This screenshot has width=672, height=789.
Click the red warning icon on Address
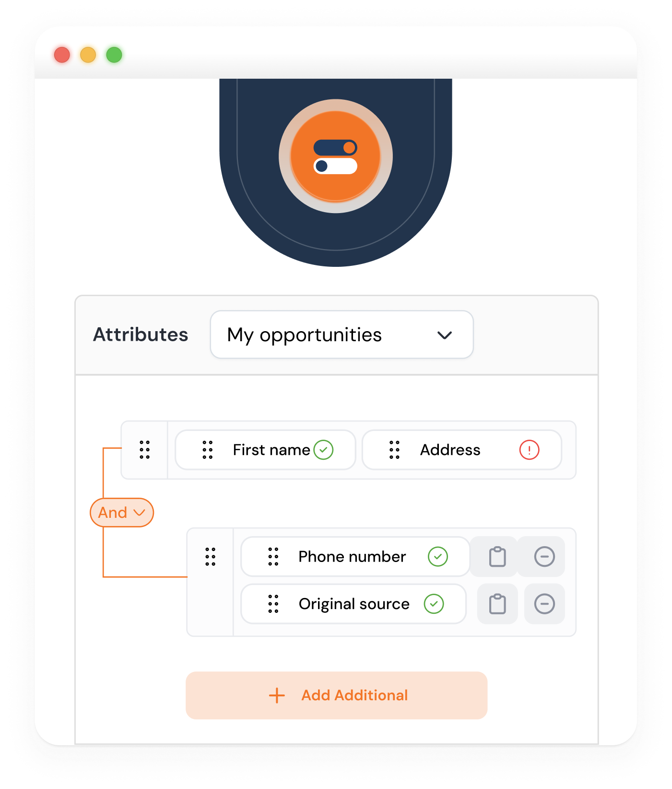(529, 450)
